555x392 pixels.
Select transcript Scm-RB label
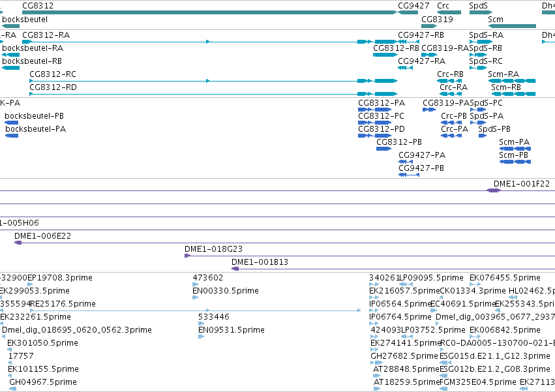506,87
